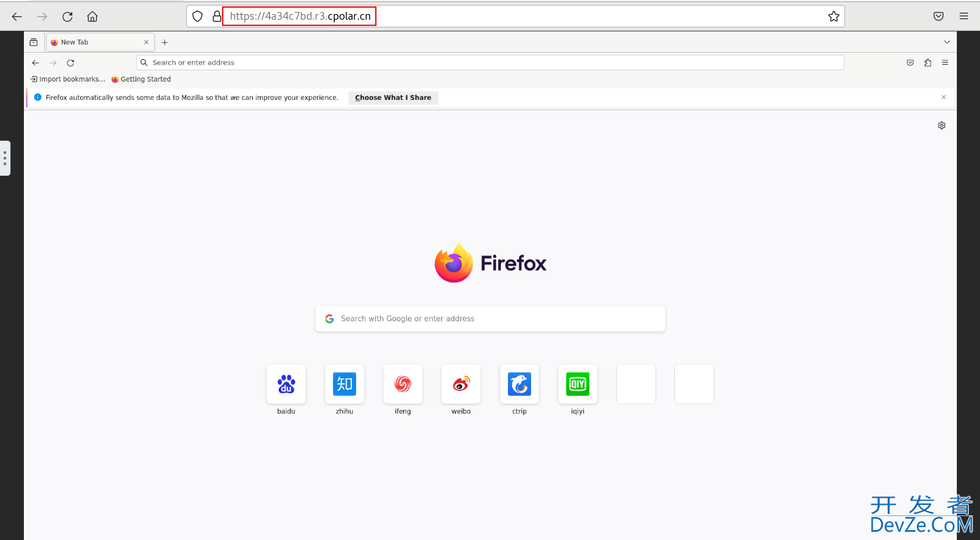Click the outer browser Forward arrow
Image resolution: width=980 pixels, height=540 pixels.
[x=42, y=16]
